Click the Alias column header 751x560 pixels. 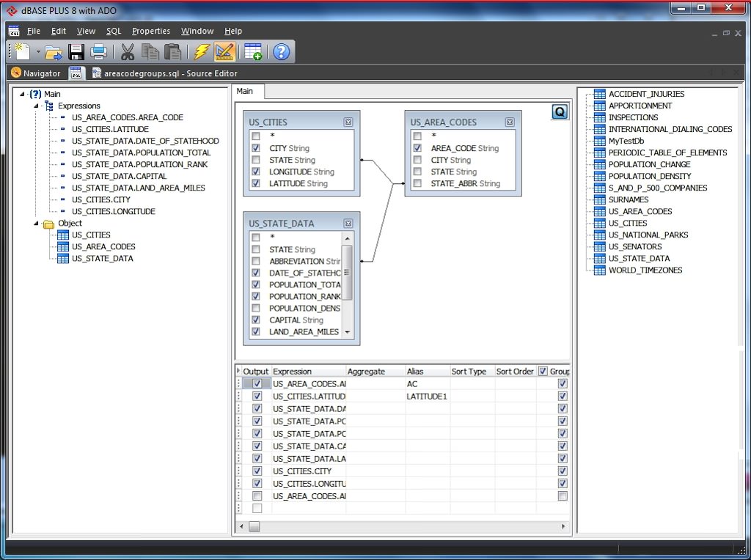pyautogui.click(x=428, y=372)
